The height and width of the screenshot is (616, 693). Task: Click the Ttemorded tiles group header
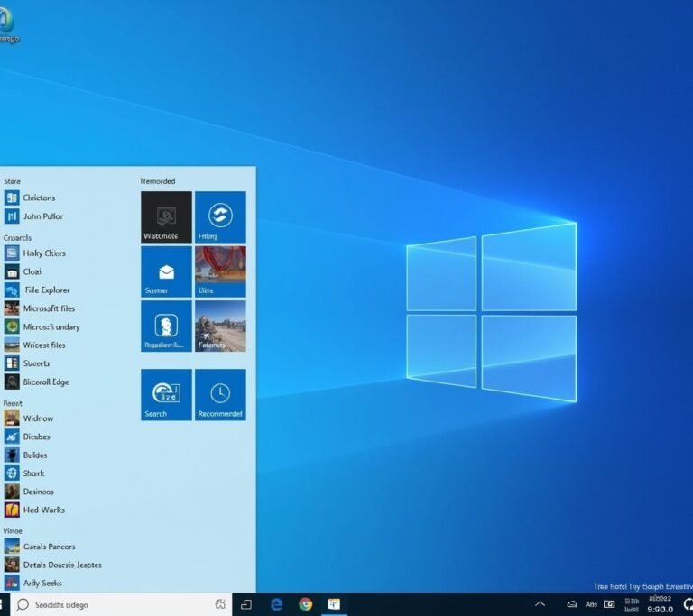157,181
